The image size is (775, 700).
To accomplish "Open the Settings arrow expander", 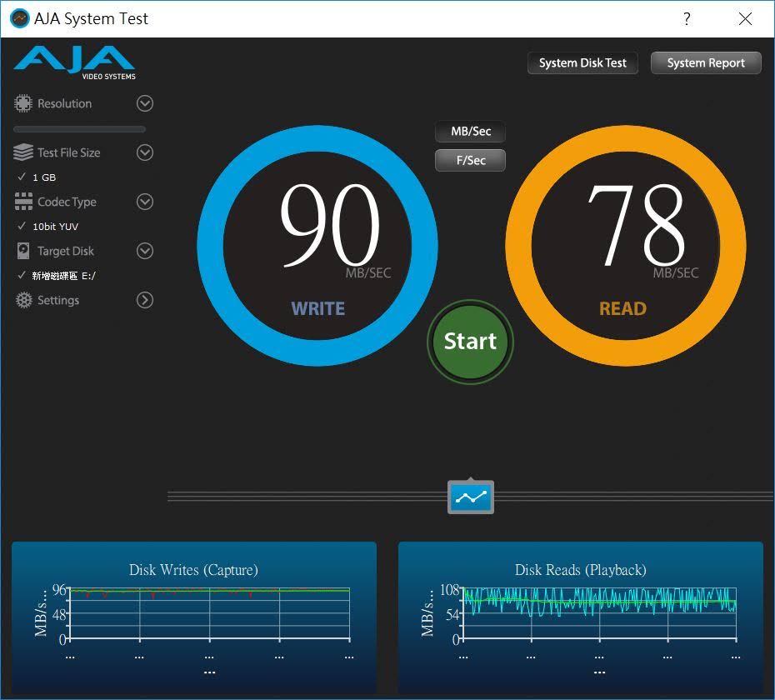I will pos(145,300).
